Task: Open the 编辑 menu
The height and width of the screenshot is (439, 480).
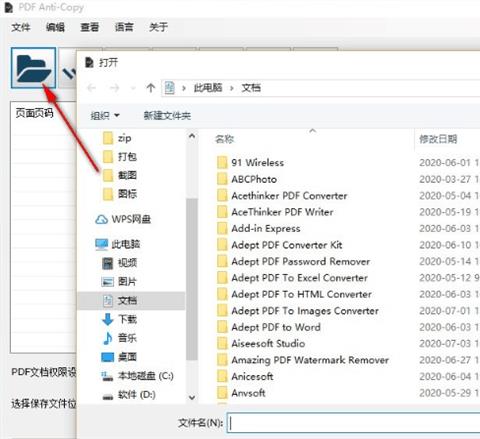Action: click(x=55, y=27)
